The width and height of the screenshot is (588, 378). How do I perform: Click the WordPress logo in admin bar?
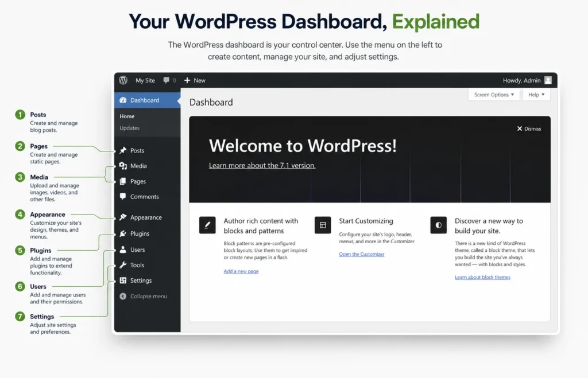[x=123, y=80]
